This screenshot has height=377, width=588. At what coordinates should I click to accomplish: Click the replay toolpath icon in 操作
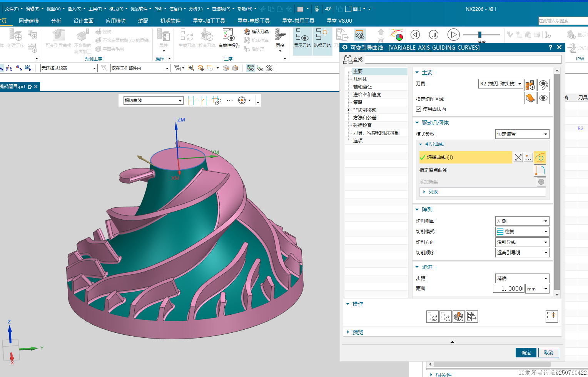446,317
